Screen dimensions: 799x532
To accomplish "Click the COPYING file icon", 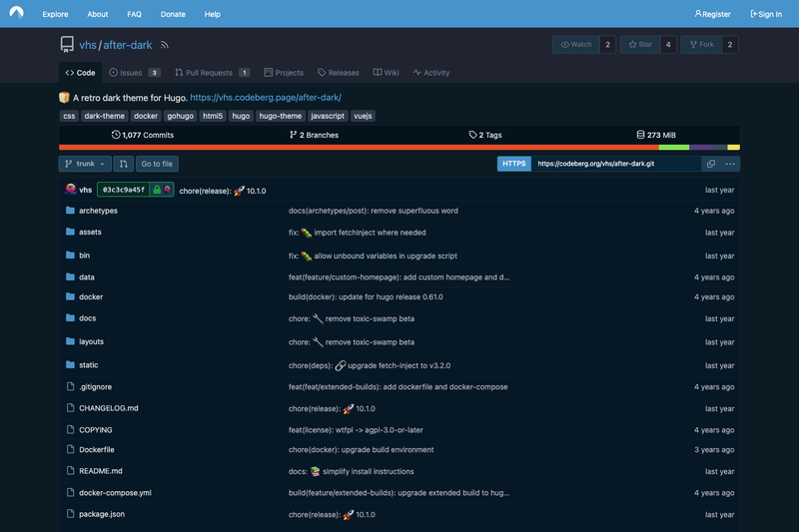I will pyautogui.click(x=70, y=429).
